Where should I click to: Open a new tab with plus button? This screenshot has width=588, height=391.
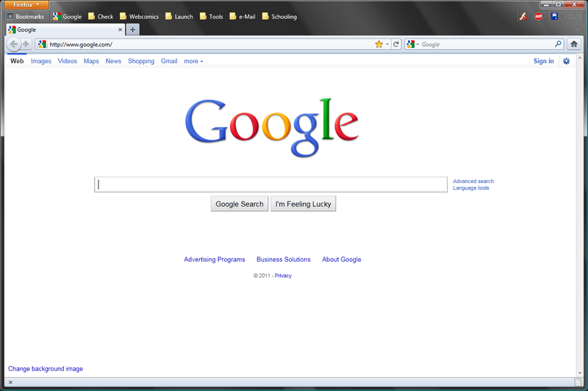132,29
